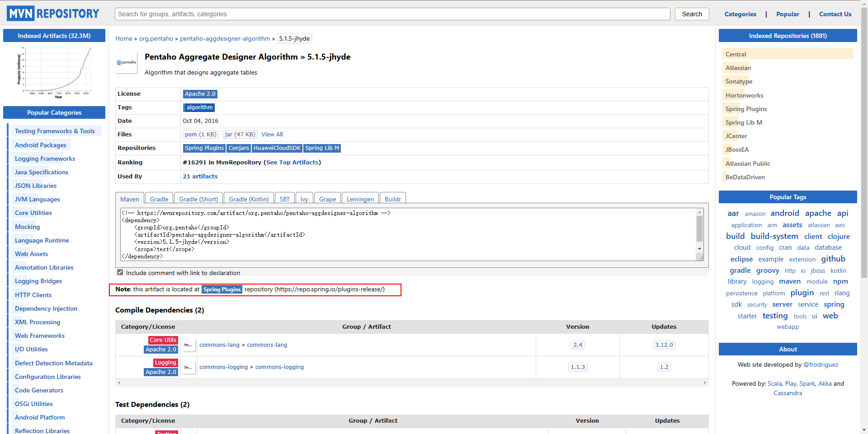Switch to the Gradle tab
This screenshot has width=868, height=434.
(x=159, y=199)
